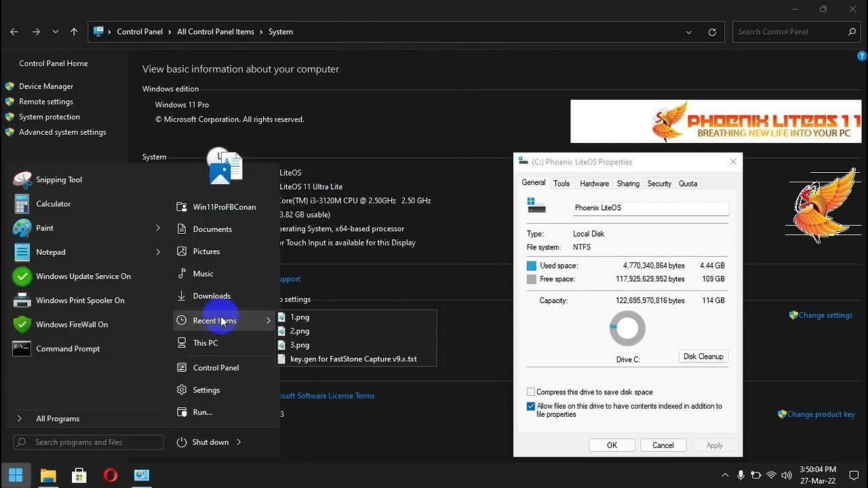Open Remote settings link
This screenshot has height=488, width=868.
point(46,102)
